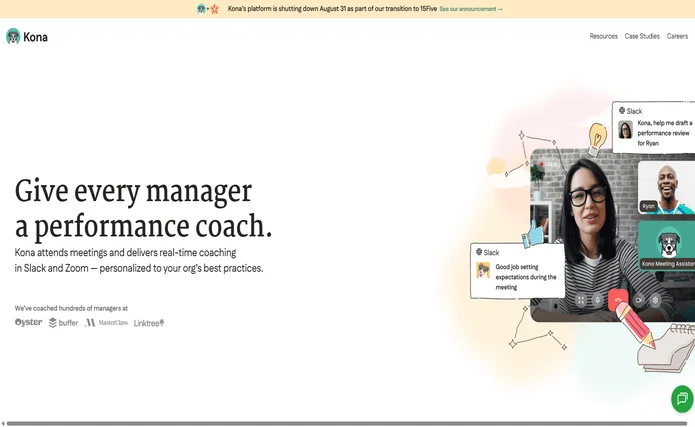Click the horizontal scrollbar at page bottom
Viewport: 695px width, 427px height.
pyautogui.click(x=340, y=423)
